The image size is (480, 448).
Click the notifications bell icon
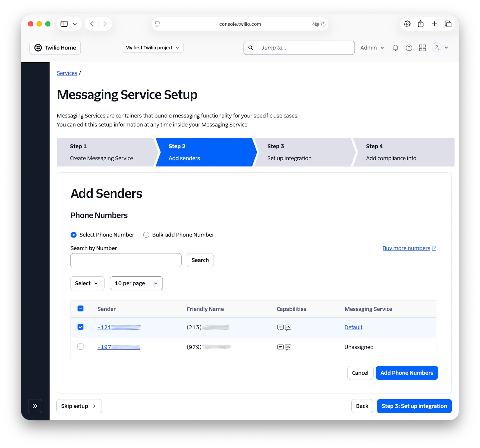pyautogui.click(x=395, y=48)
